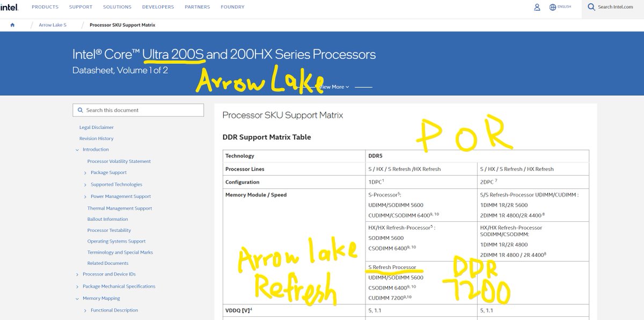
Task: Click the Processor Lines row label
Action: [245, 169]
